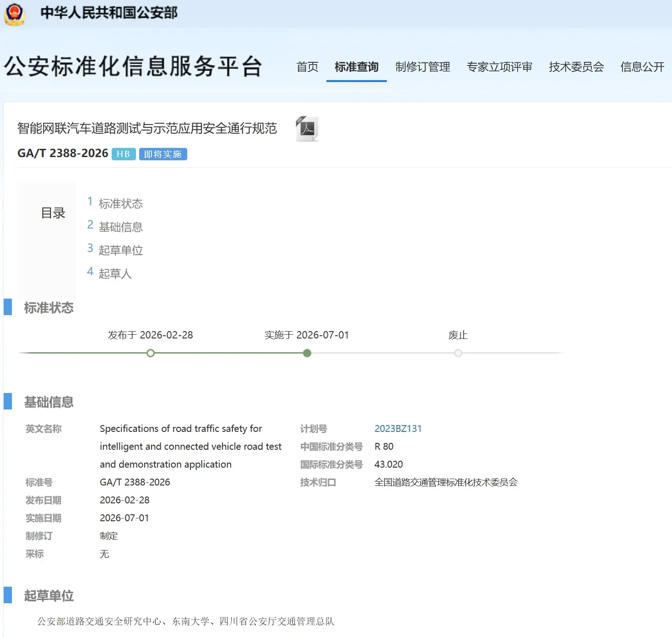Jump to 起草人 in table of contents

click(x=115, y=273)
